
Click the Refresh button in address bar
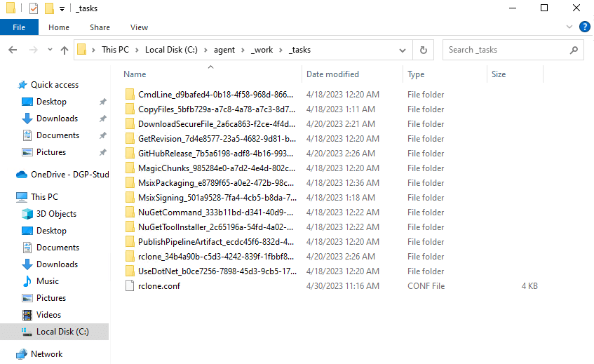(x=423, y=50)
